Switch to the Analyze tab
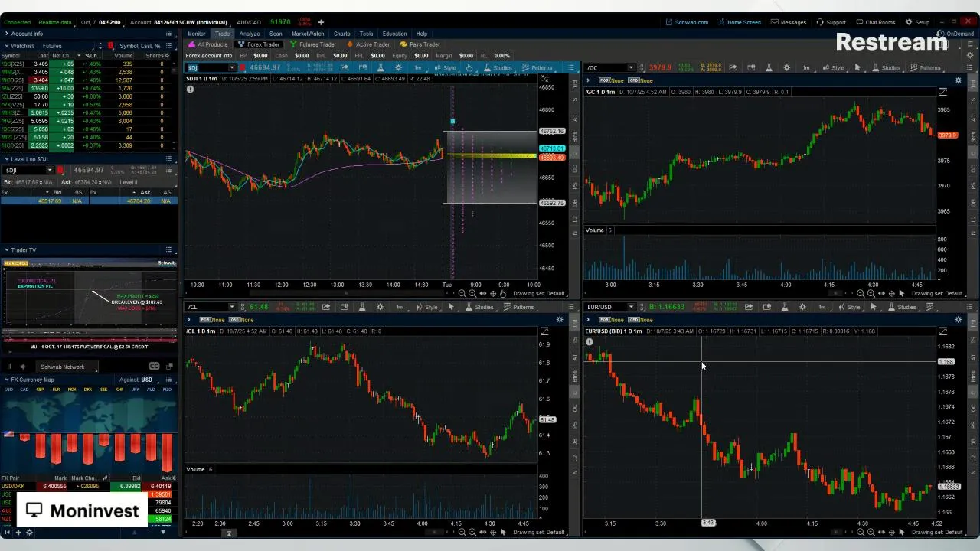Image resolution: width=980 pixels, height=551 pixels. pos(249,34)
